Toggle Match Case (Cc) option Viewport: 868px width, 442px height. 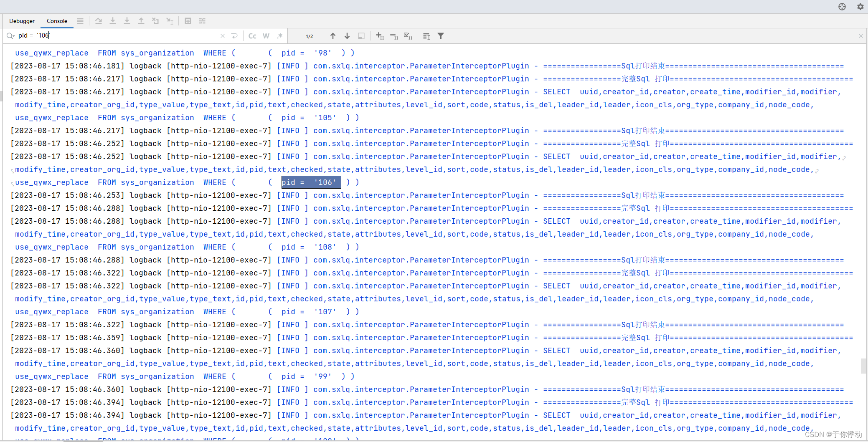(252, 36)
